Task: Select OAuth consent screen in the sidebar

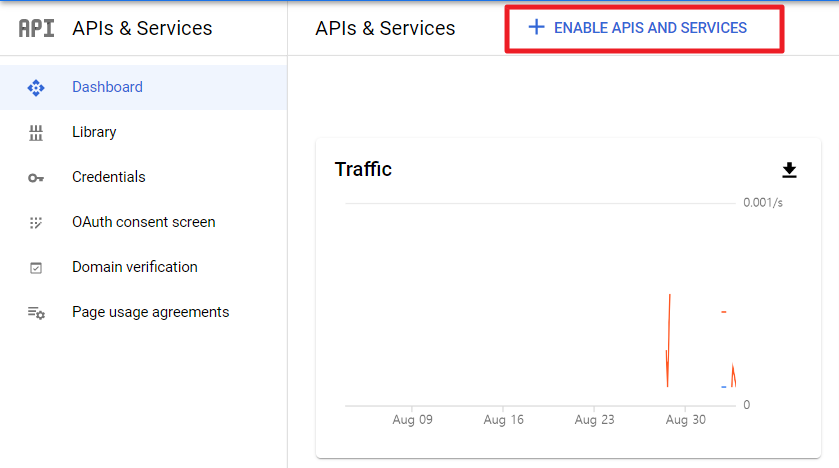Action: [x=143, y=222]
